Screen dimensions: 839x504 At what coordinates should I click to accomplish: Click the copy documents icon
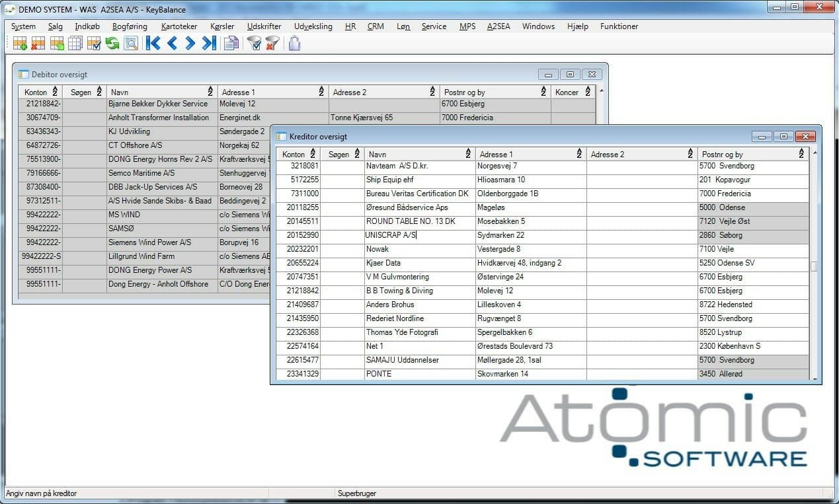tap(231, 42)
